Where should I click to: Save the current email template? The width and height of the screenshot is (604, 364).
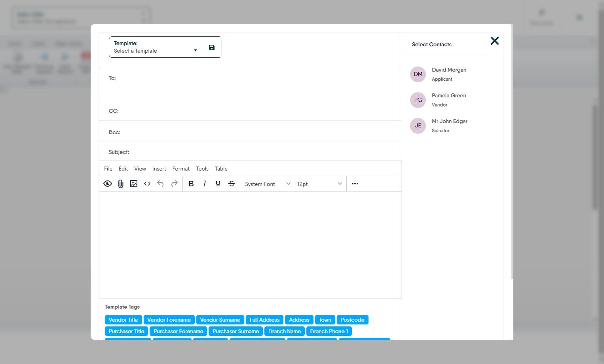[x=212, y=47]
